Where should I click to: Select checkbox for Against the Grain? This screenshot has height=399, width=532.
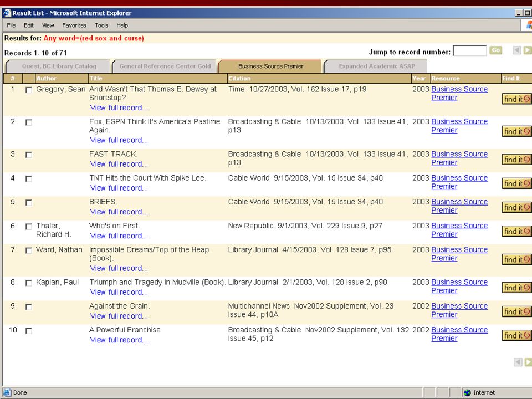[29, 306]
